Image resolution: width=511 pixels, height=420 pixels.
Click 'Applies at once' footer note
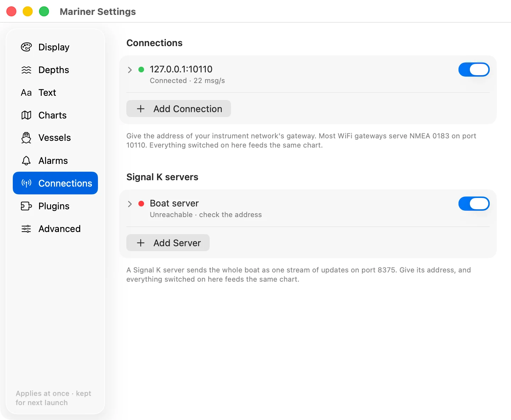(x=54, y=398)
